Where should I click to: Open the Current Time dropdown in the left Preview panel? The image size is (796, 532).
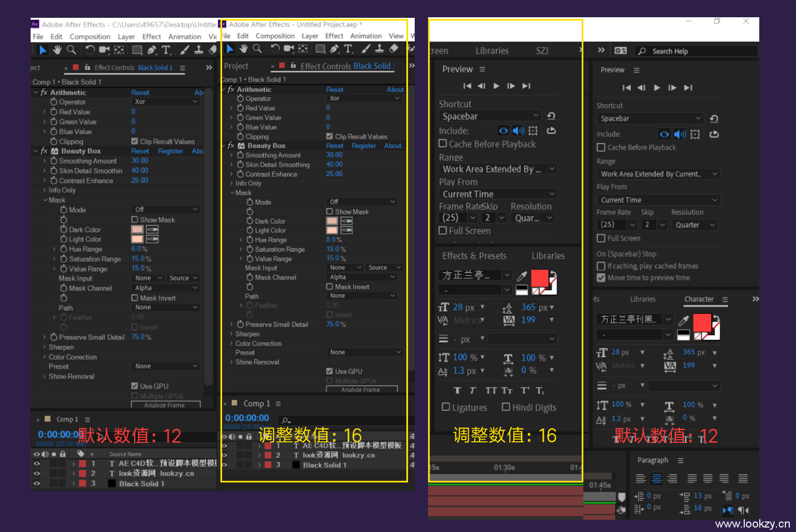(498, 194)
